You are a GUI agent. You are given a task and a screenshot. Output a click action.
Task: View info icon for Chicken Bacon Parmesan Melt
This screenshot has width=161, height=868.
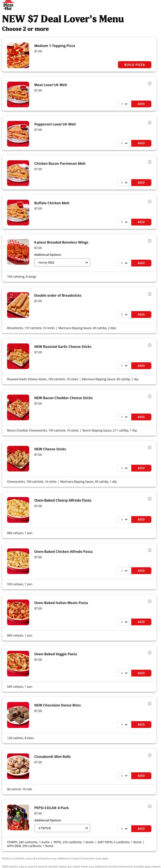(149, 162)
